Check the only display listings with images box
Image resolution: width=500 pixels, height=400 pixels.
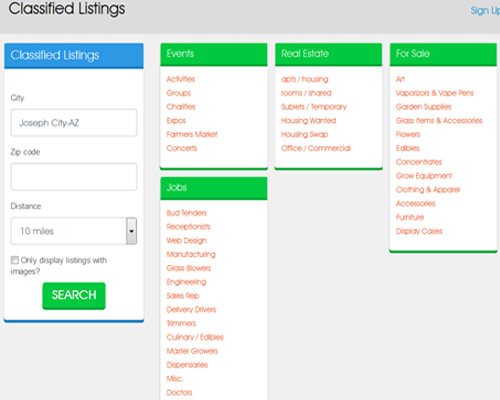[x=15, y=260]
